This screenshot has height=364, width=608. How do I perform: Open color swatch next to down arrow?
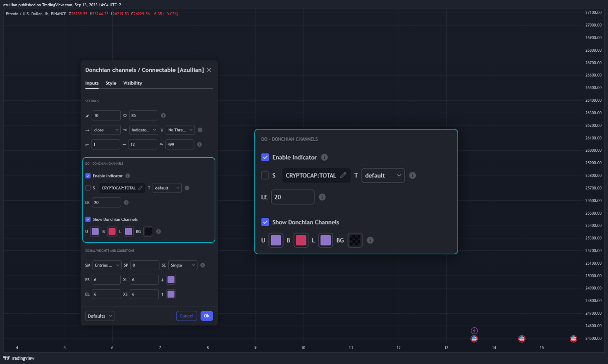171,280
